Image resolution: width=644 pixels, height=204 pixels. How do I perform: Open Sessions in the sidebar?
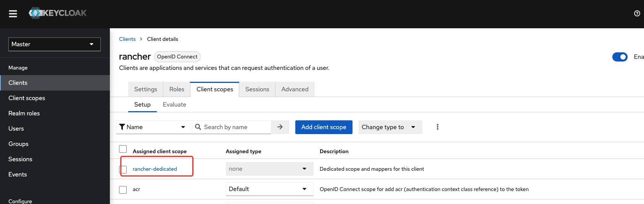(55, 159)
